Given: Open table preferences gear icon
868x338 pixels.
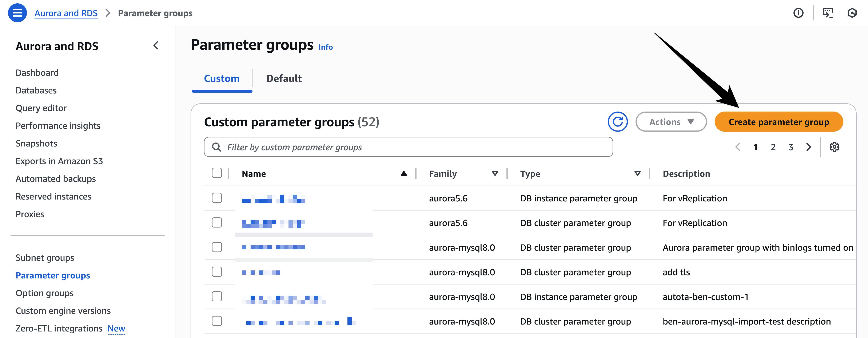Looking at the screenshot, I should (x=834, y=147).
